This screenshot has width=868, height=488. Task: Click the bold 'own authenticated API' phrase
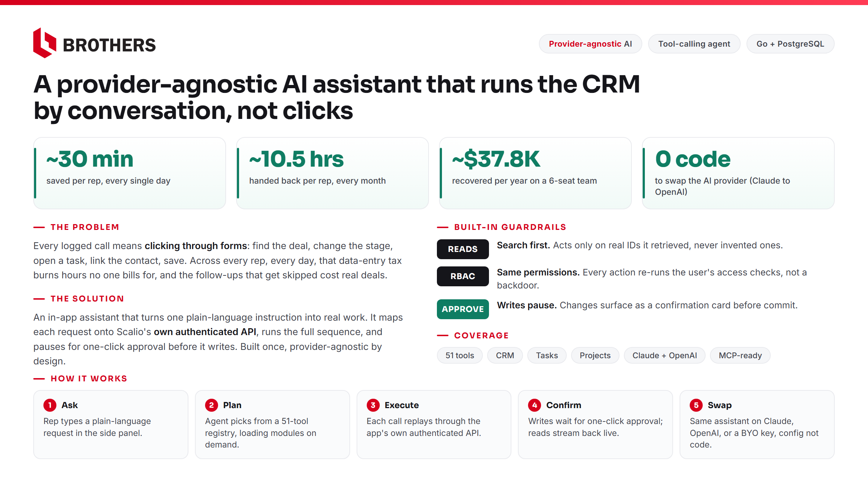(205, 332)
